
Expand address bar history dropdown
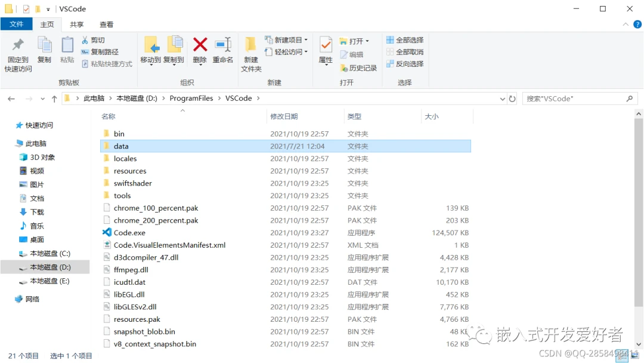click(502, 99)
